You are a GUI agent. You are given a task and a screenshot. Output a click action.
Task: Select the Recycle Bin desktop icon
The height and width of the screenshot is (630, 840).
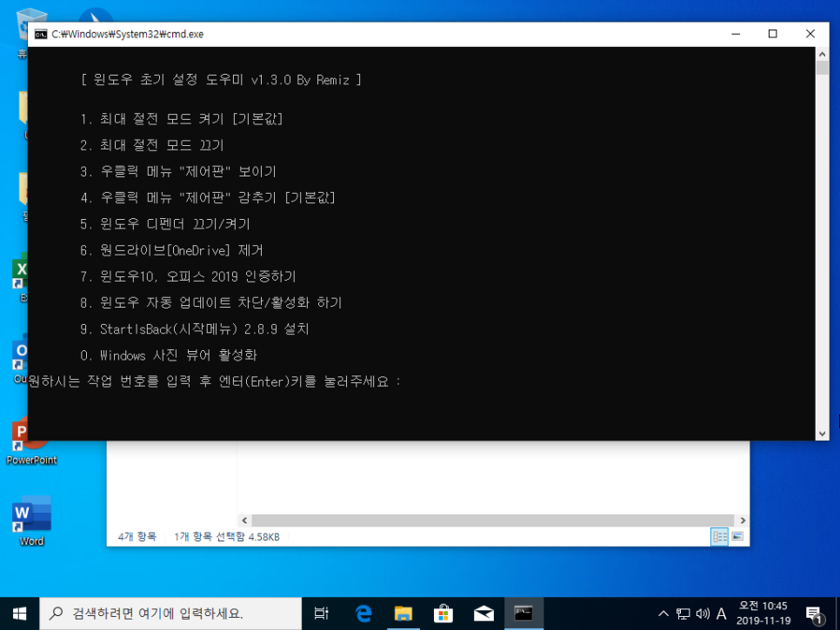(22, 32)
